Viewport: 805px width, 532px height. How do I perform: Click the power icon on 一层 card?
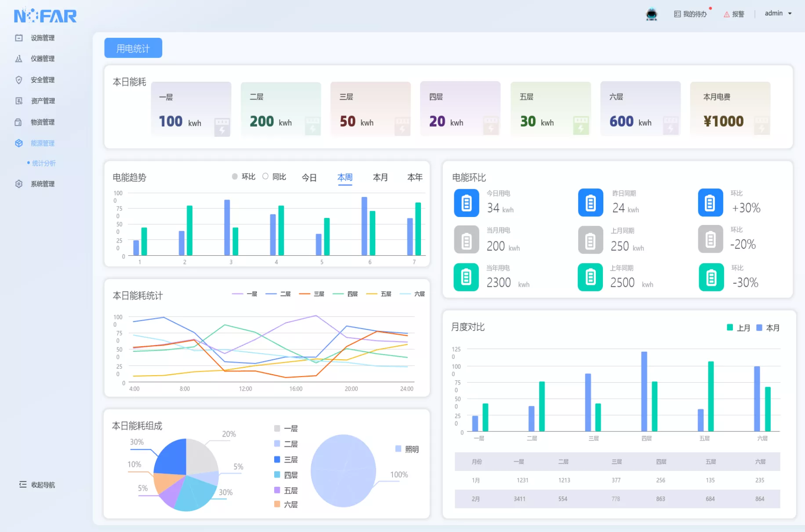pyautogui.click(x=222, y=127)
